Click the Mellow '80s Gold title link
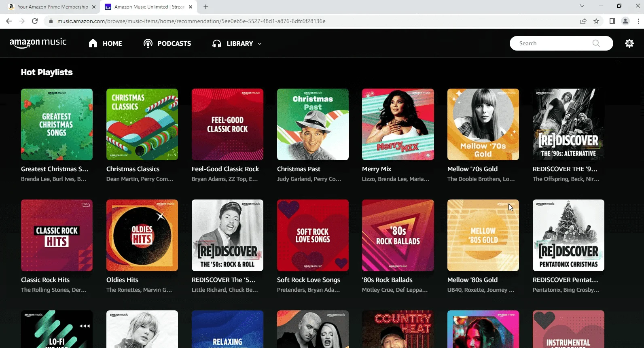644x348 pixels. 472,280
